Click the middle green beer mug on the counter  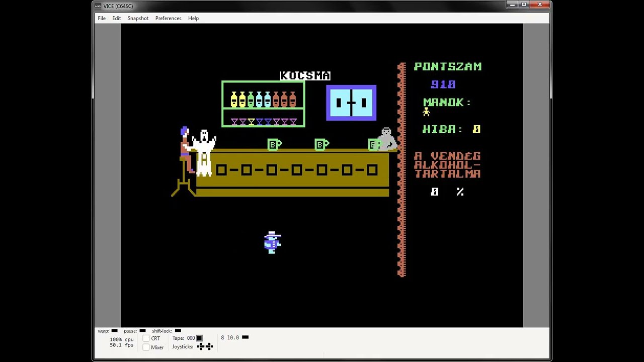click(x=321, y=145)
